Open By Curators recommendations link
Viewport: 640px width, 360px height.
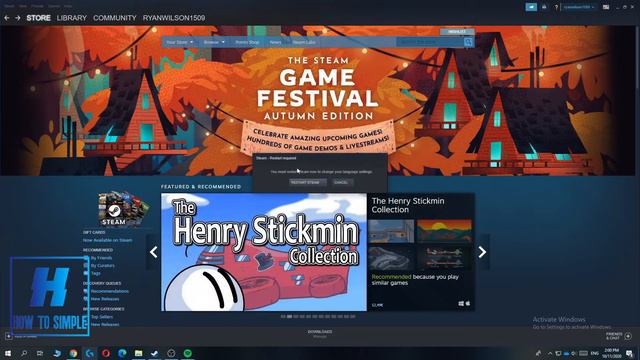click(102, 266)
